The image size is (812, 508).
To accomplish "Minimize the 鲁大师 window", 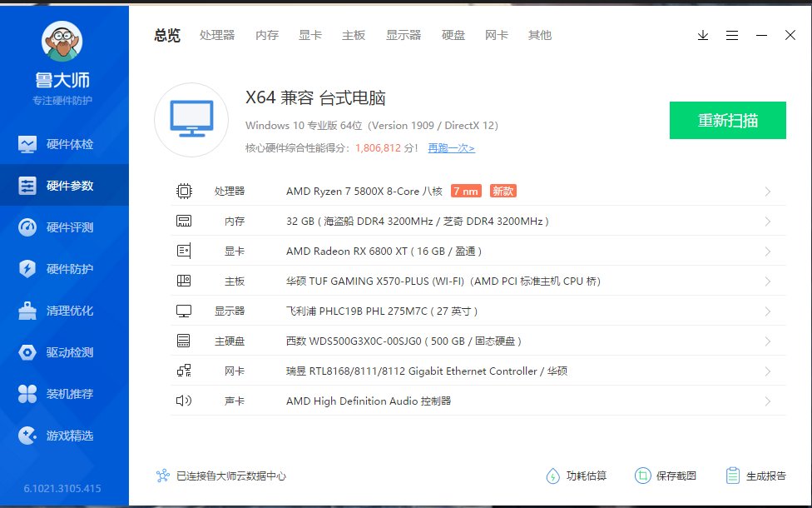I will pyautogui.click(x=761, y=35).
